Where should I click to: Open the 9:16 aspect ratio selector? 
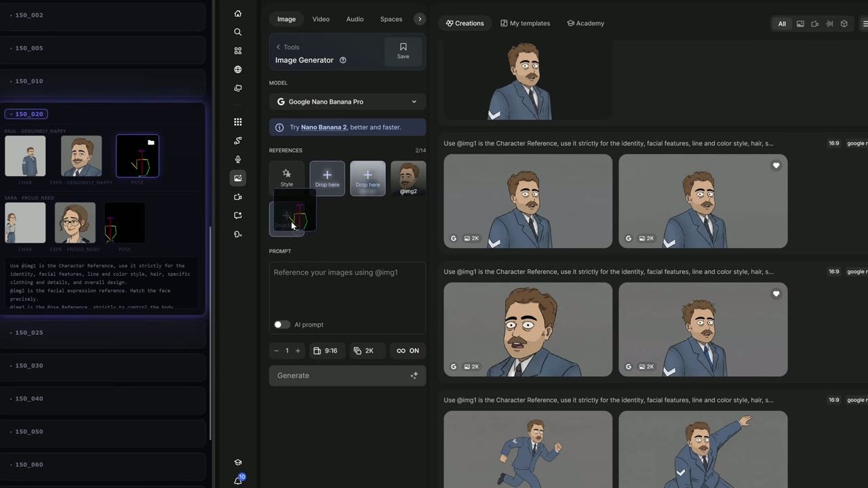pyautogui.click(x=325, y=350)
